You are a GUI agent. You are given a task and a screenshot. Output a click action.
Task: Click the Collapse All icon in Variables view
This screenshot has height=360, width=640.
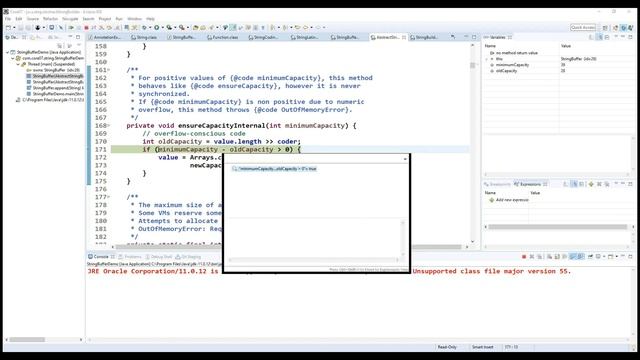point(607,37)
